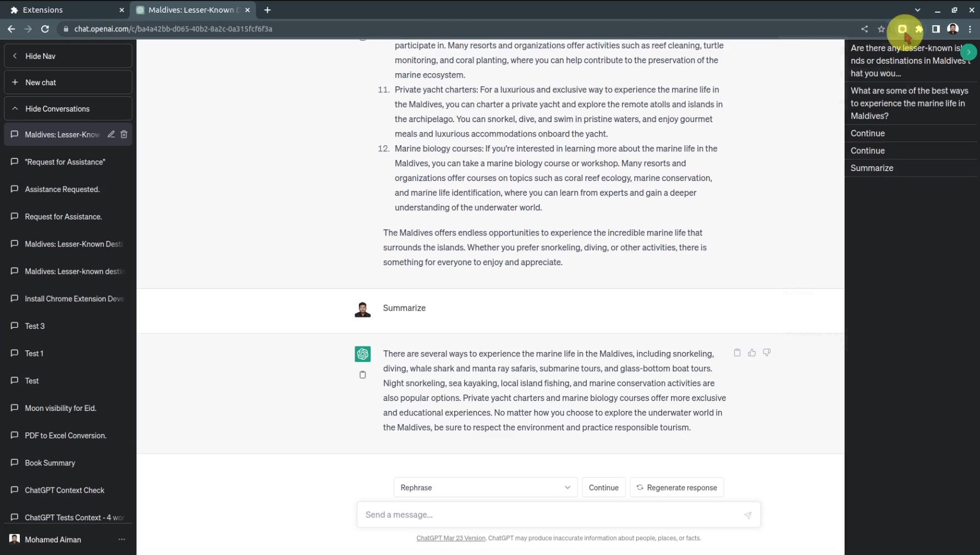Jump to the lesser-known islands prompt in right panel
Image resolution: width=980 pixels, height=555 pixels.
(910, 61)
